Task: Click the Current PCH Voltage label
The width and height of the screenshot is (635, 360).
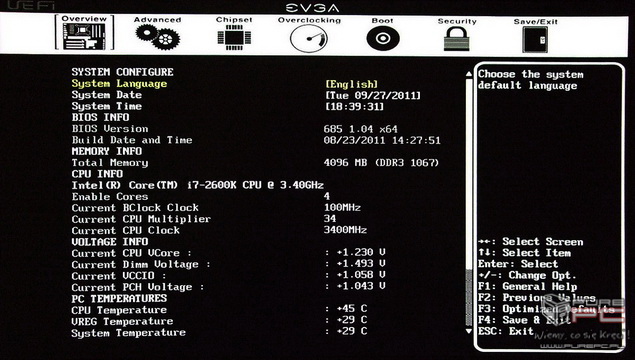Action: (138, 287)
